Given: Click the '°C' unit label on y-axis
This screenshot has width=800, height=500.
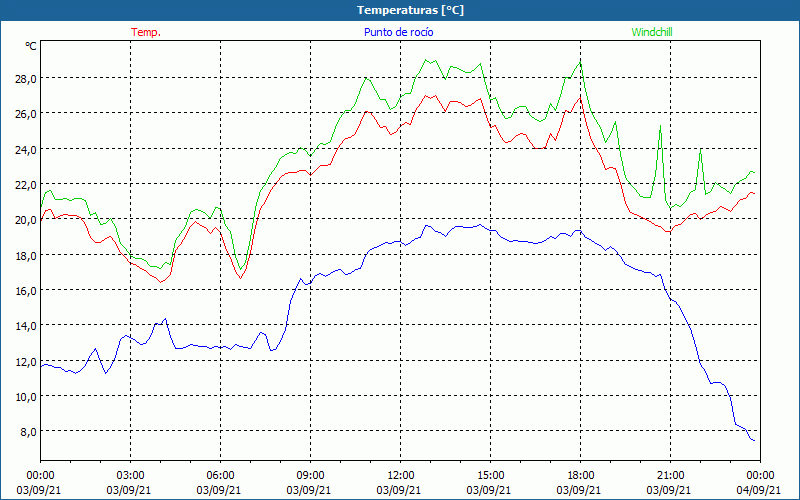Looking at the screenshot, I should coord(31,46).
